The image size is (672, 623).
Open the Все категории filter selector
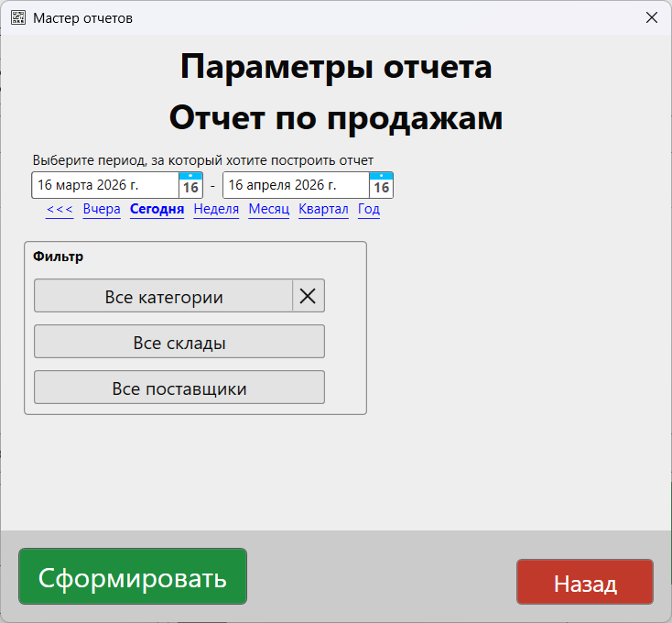[163, 296]
